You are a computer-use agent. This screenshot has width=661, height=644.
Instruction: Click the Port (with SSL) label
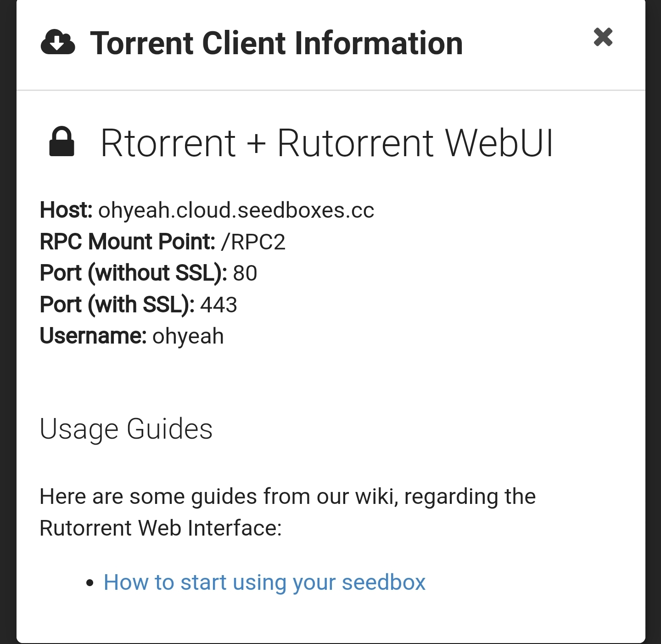pyautogui.click(x=117, y=304)
